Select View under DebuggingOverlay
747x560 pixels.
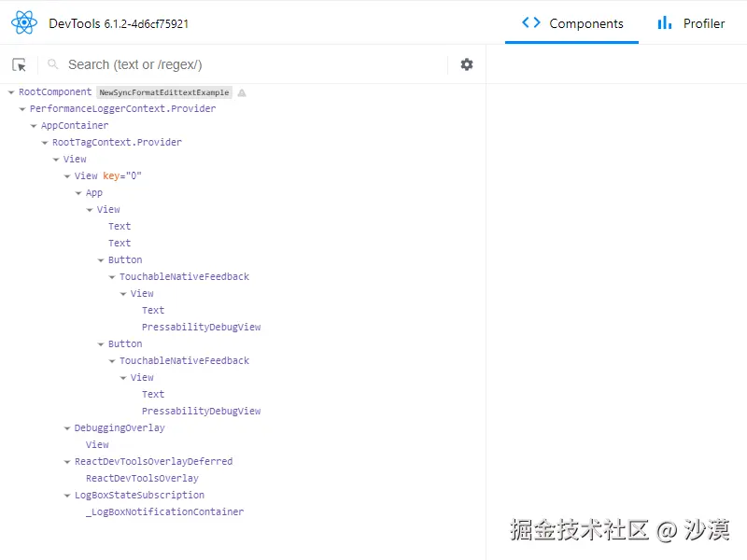[x=97, y=444]
